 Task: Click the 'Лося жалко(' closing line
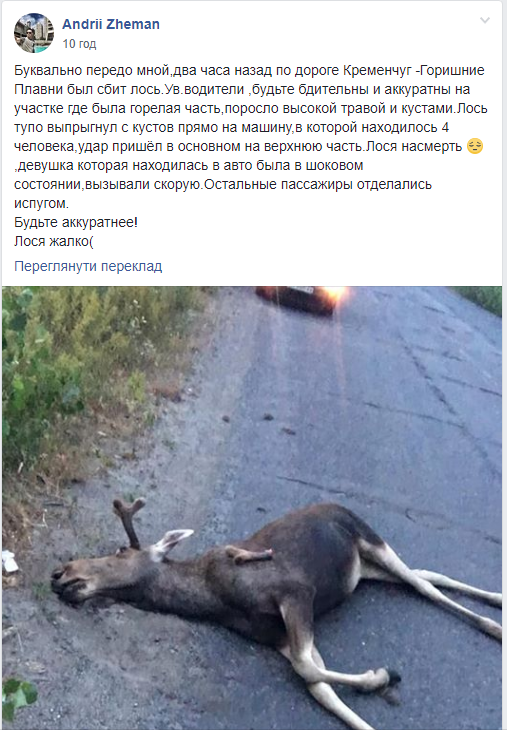(54, 241)
